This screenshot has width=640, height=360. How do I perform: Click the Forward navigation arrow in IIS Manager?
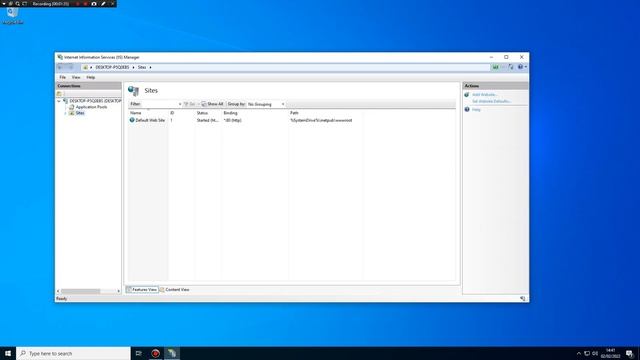pos(70,67)
